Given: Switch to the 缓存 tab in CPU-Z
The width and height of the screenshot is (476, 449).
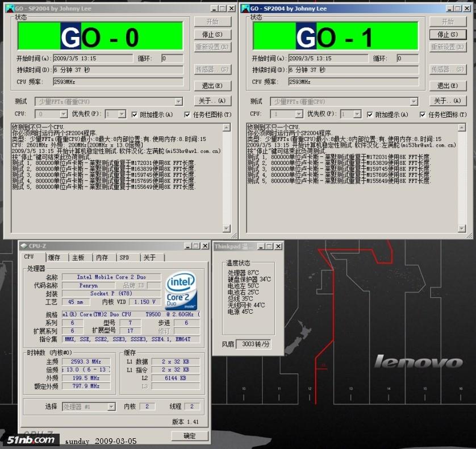Looking at the screenshot, I should point(54,257).
